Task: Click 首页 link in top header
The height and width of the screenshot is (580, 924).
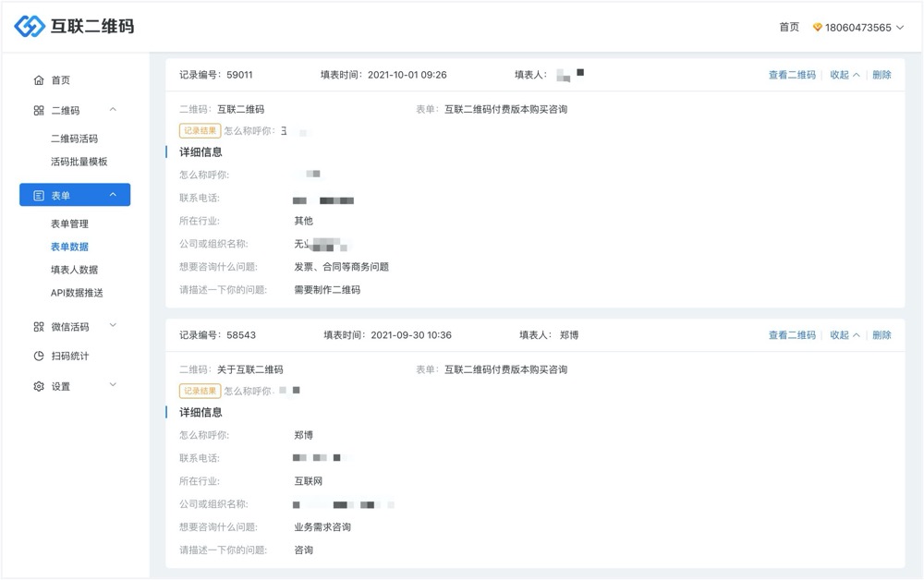Action: point(789,28)
